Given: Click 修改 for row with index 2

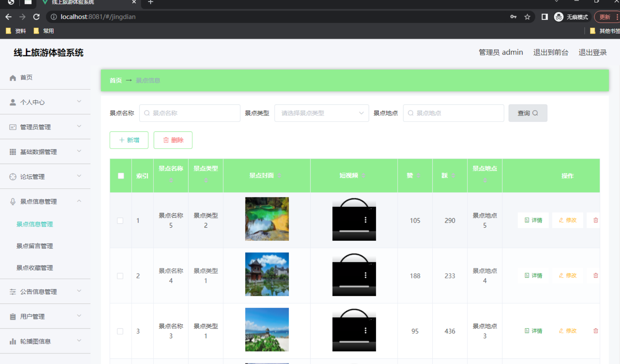Looking at the screenshot, I should tap(568, 276).
